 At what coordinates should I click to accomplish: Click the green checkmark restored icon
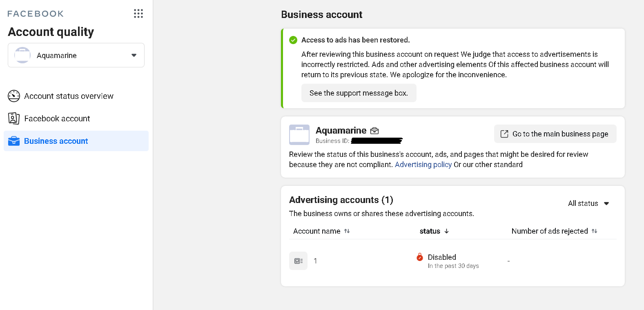click(x=293, y=40)
